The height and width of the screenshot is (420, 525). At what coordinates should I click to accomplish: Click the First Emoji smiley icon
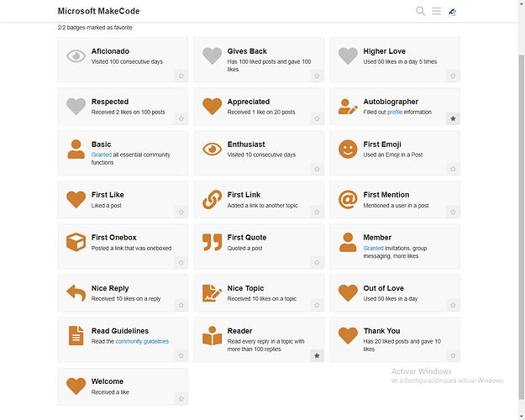tap(348, 149)
